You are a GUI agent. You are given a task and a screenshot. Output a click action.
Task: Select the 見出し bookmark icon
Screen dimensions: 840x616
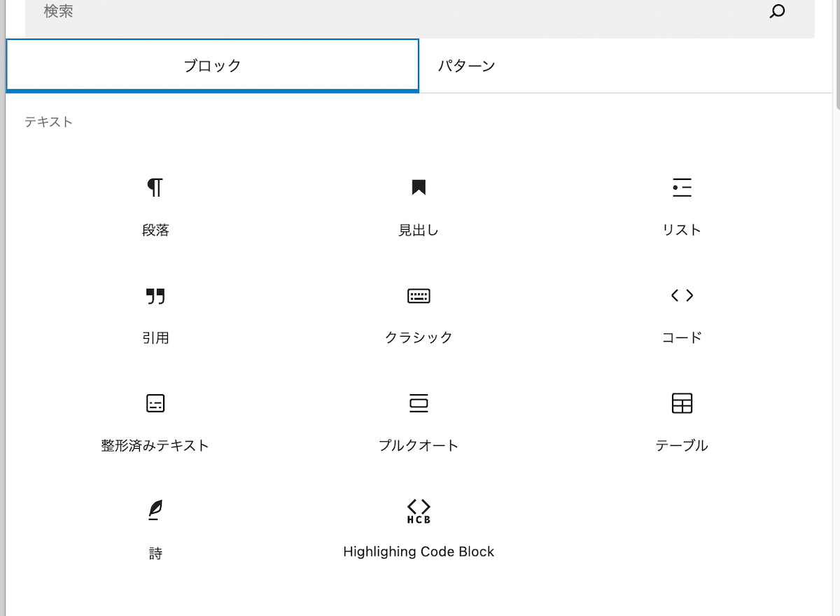(x=419, y=188)
